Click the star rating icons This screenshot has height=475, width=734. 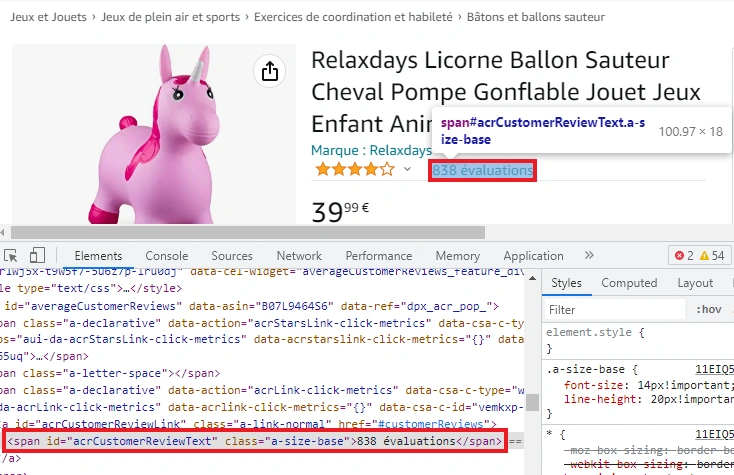pos(355,169)
